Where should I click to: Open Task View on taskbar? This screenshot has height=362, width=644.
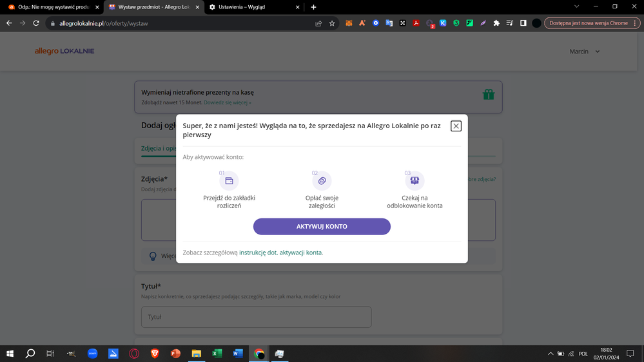pos(50,354)
